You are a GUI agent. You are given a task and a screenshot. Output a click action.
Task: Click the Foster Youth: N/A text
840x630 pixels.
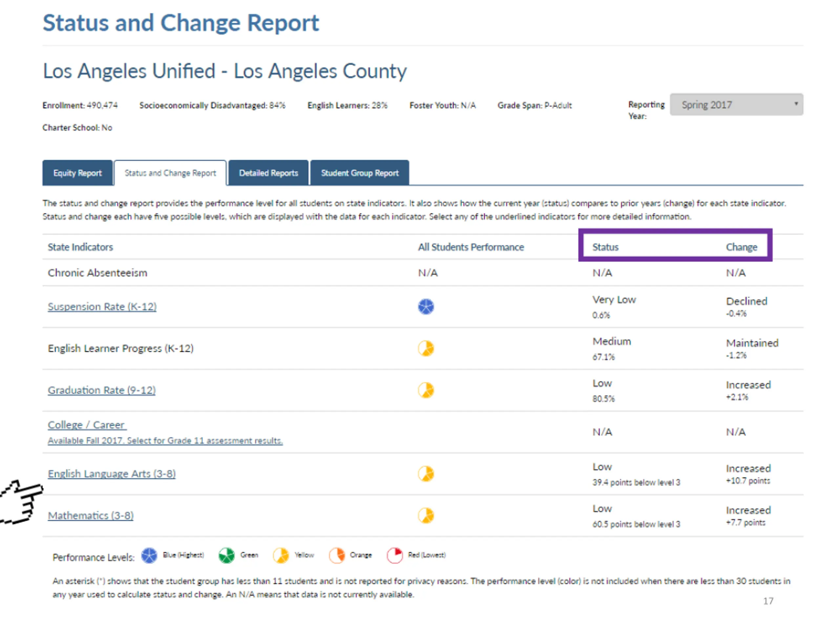(x=442, y=105)
